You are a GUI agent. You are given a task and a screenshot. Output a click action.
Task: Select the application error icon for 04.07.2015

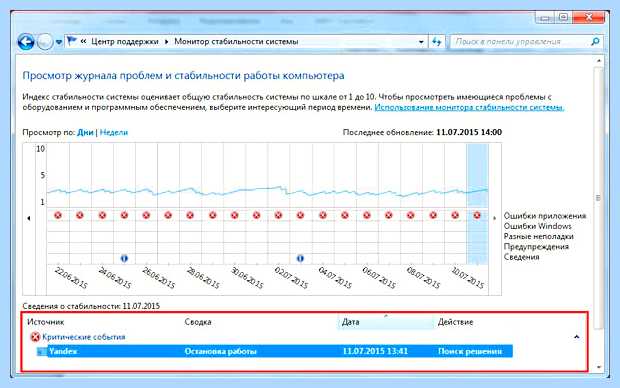[x=323, y=215]
